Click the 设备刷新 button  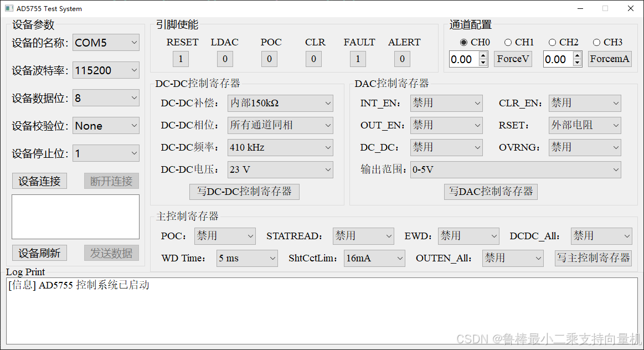pyautogui.click(x=39, y=253)
